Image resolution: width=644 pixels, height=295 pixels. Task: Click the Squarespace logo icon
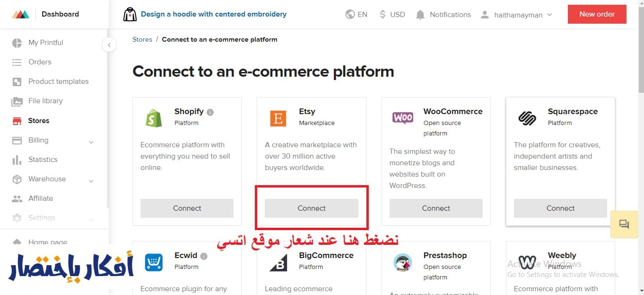pos(527,118)
